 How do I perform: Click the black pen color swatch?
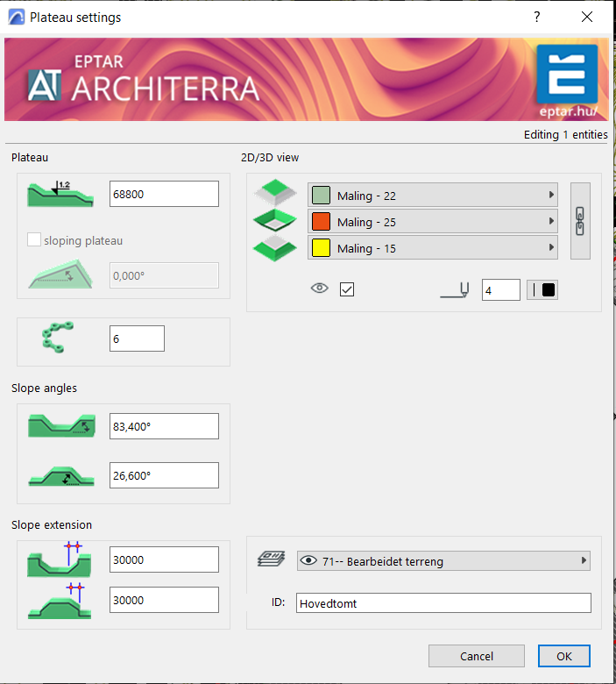(548, 289)
